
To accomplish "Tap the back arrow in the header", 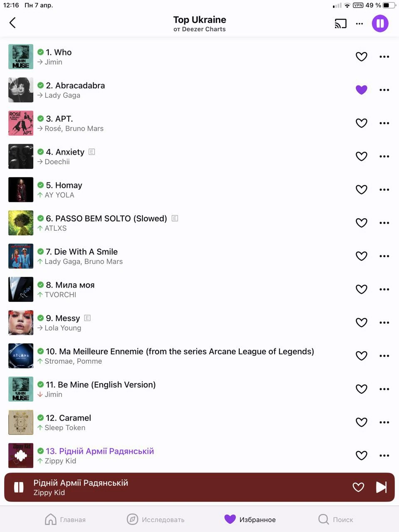I will 12,22.
